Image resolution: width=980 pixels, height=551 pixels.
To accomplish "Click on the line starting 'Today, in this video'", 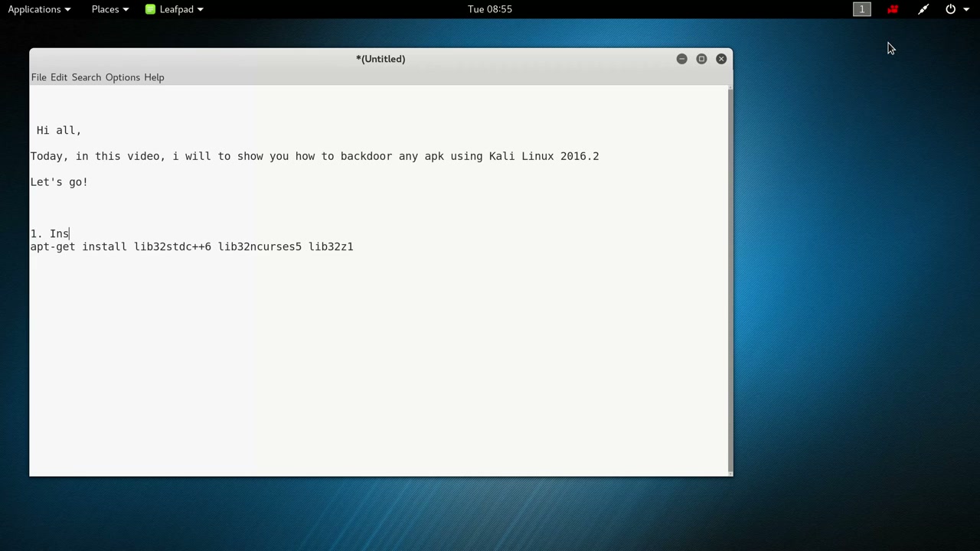I will click(x=315, y=156).
